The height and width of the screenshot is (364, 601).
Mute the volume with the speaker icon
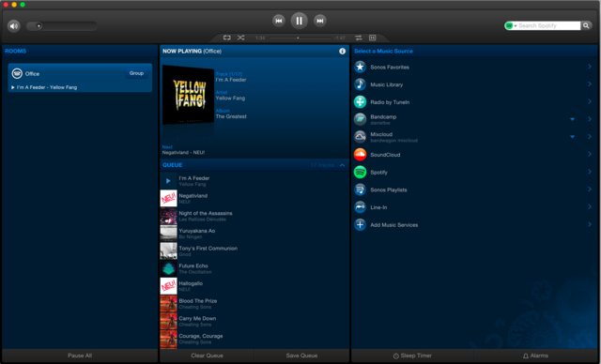tap(14, 26)
